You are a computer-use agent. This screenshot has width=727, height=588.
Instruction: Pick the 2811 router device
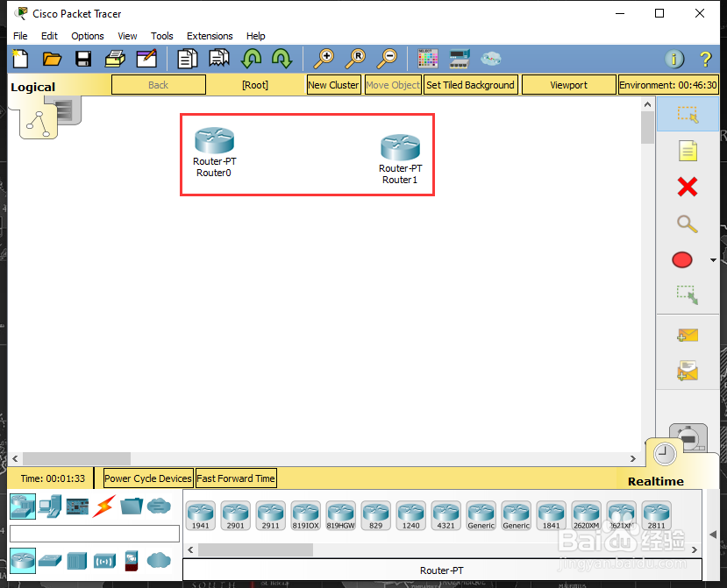pyautogui.click(x=657, y=516)
